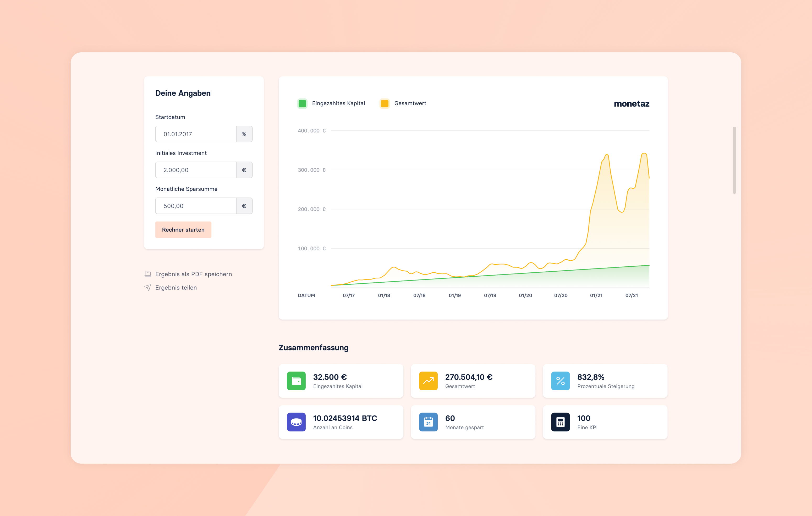Click the purple coin icon for Anzahl an Coins
This screenshot has width=812, height=516.
click(x=296, y=422)
